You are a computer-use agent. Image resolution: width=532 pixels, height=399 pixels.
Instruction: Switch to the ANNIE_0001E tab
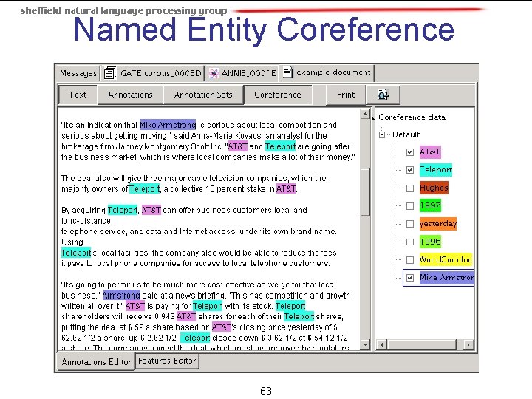coord(242,73)
